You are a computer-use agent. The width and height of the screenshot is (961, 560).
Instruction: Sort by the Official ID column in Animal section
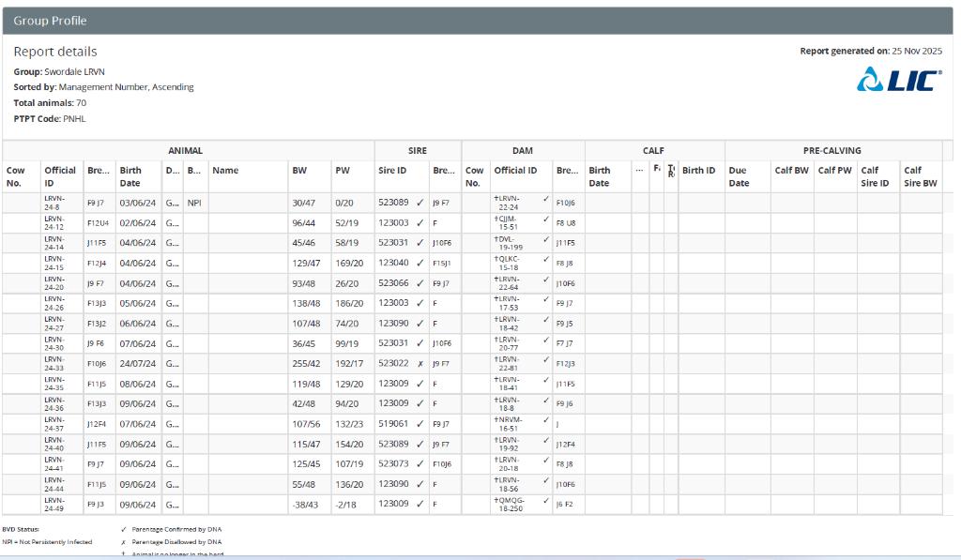click(60, 176)
